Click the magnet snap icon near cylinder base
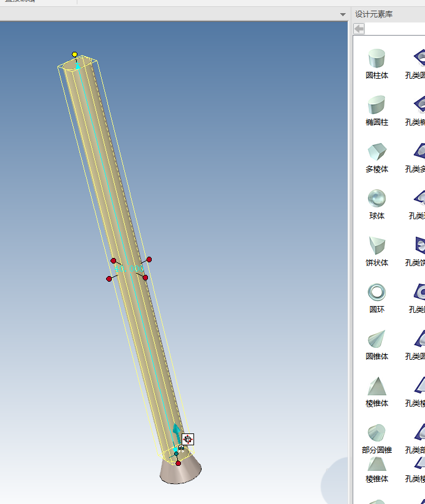The width and height of the screenshot is (425, 504). point(181,448)
